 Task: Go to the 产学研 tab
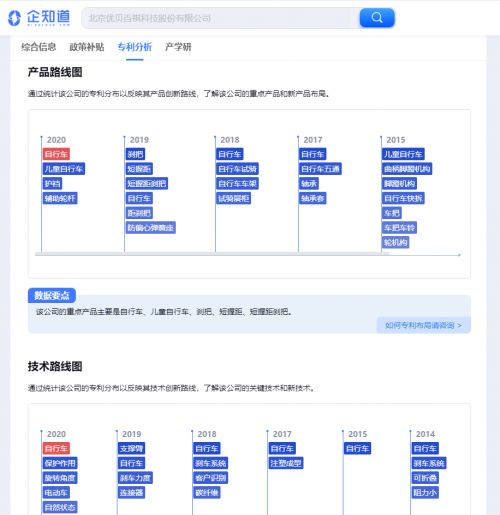178,47
